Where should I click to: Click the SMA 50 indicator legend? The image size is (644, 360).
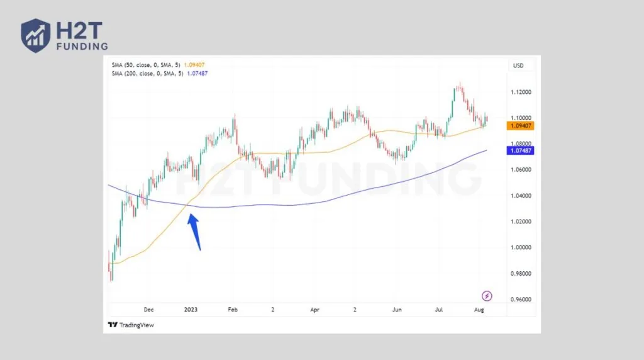[x=158, y=65]
